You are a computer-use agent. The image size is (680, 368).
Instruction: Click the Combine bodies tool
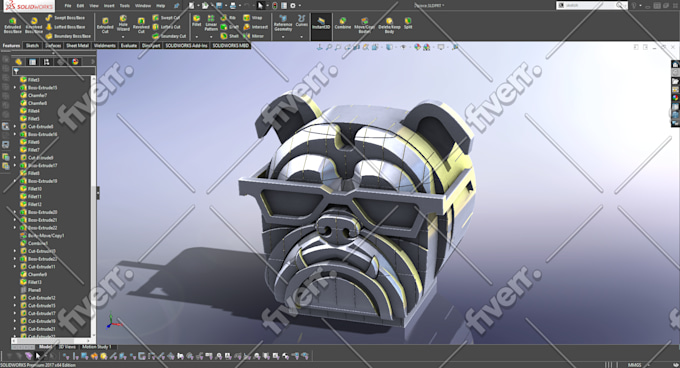(343, 23)
